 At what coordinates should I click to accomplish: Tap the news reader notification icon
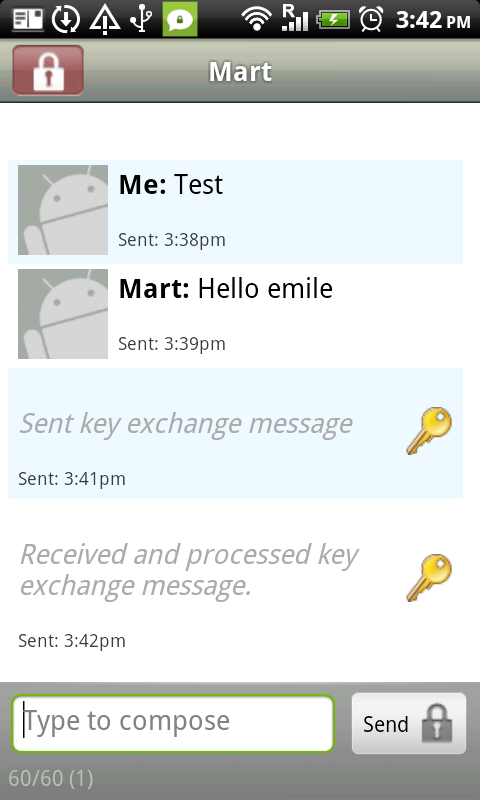coord(28,19)
